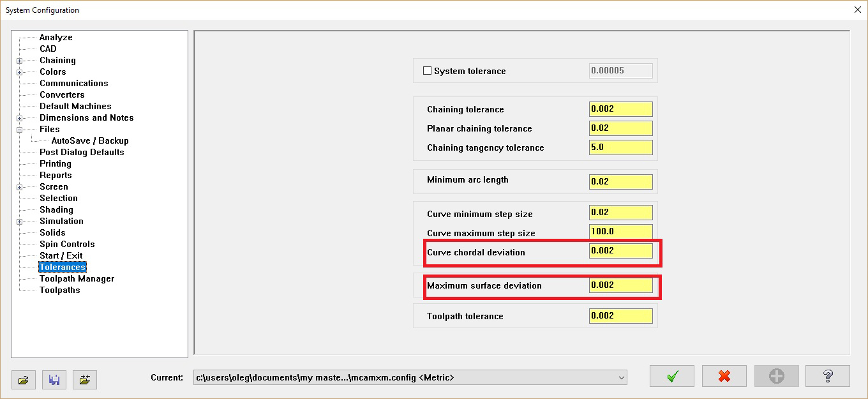Image resolution: width=868 pixels, height=399 pixels.
Task: Open the Toolpath Manager page
Action: click(77, 279)
